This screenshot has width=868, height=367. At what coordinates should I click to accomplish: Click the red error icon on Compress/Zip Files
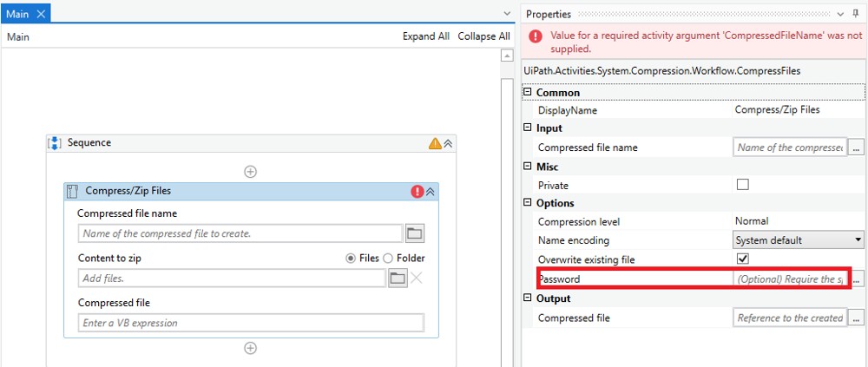(418, 192)
